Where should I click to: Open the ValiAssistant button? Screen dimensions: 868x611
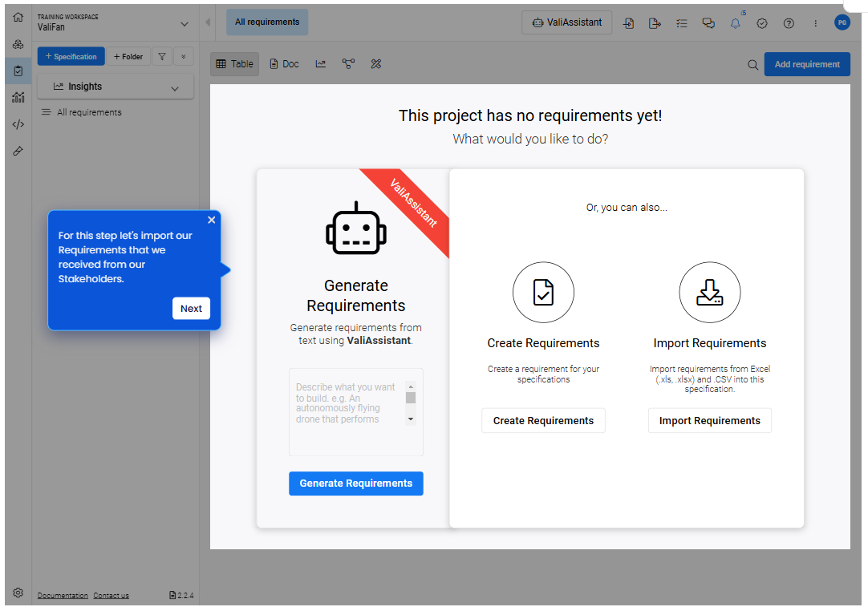567,22
